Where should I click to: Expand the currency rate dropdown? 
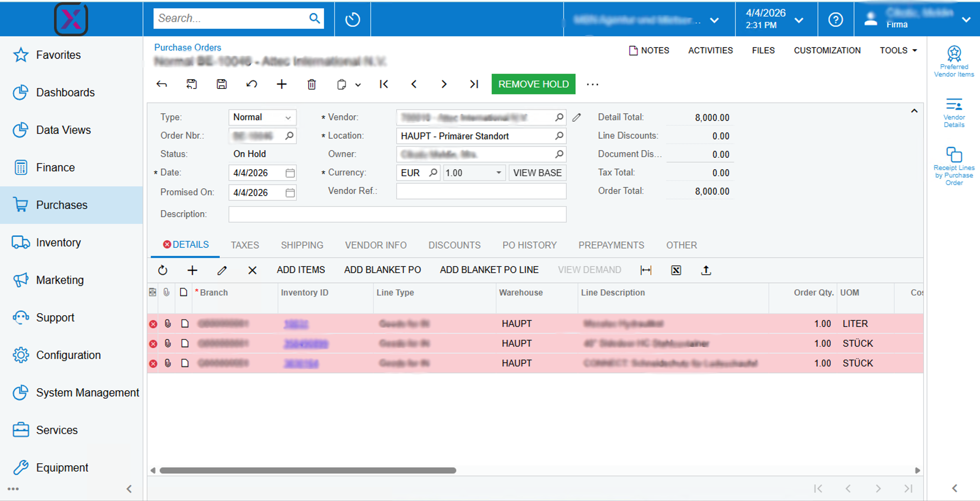pos(499,173)
